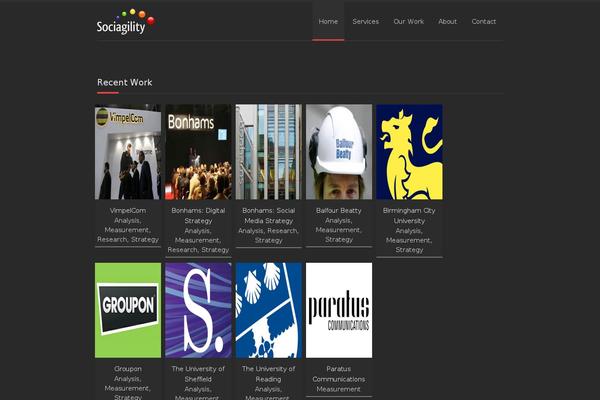
Task: Open the Paratus Communications logo thumbnail
Action: pos(339,310)
